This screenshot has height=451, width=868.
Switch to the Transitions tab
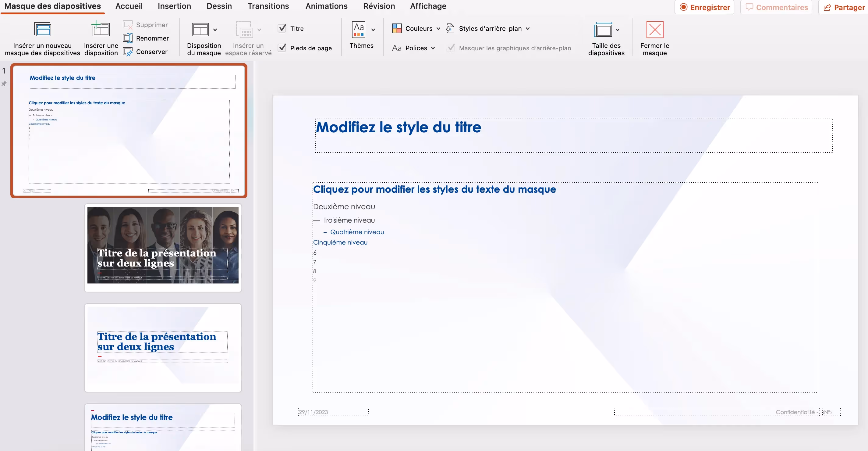268,6
